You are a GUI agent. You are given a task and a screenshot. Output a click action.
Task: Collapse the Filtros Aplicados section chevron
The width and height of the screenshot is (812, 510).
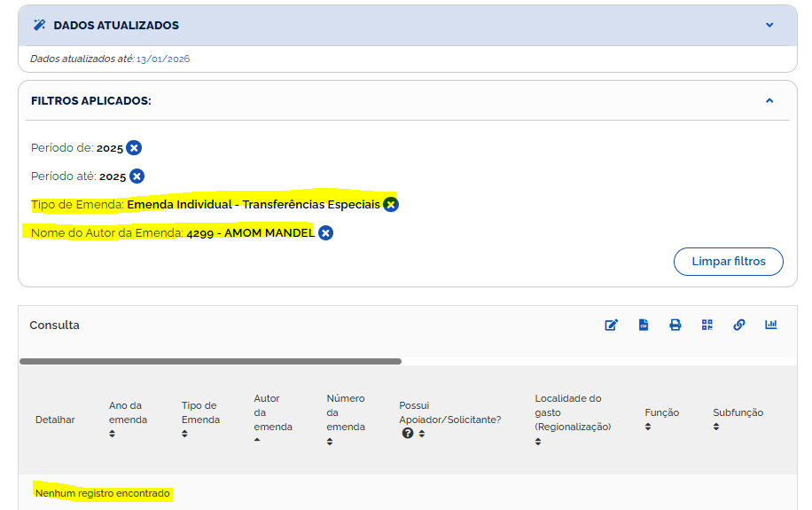coord(769,101)
